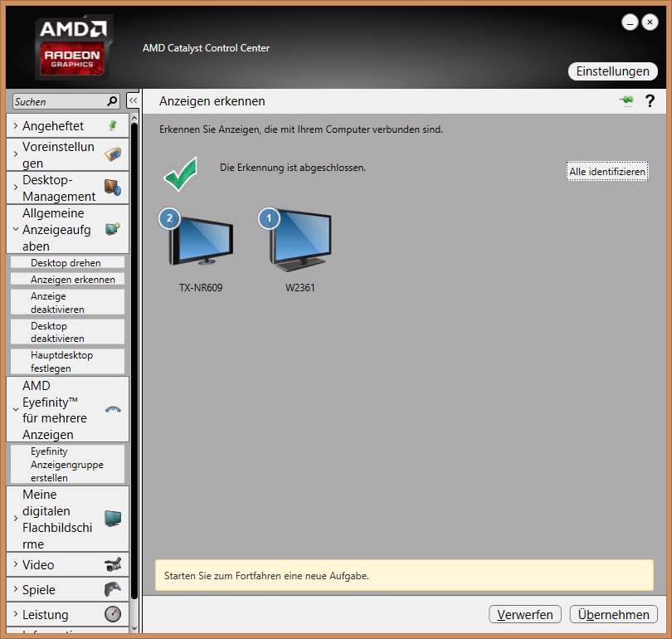
Task: Collapse the Allgemeine Anzeigeaufgaben section
Action: (16, 229)
